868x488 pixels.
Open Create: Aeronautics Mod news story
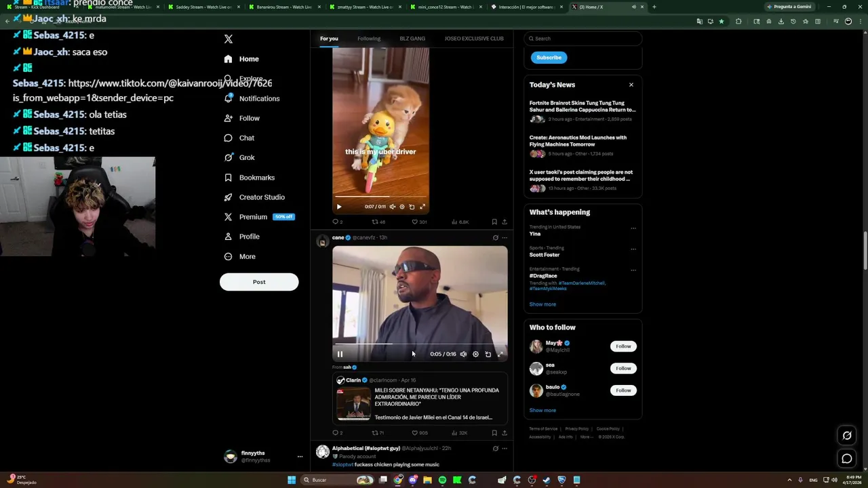coord(583,146)
